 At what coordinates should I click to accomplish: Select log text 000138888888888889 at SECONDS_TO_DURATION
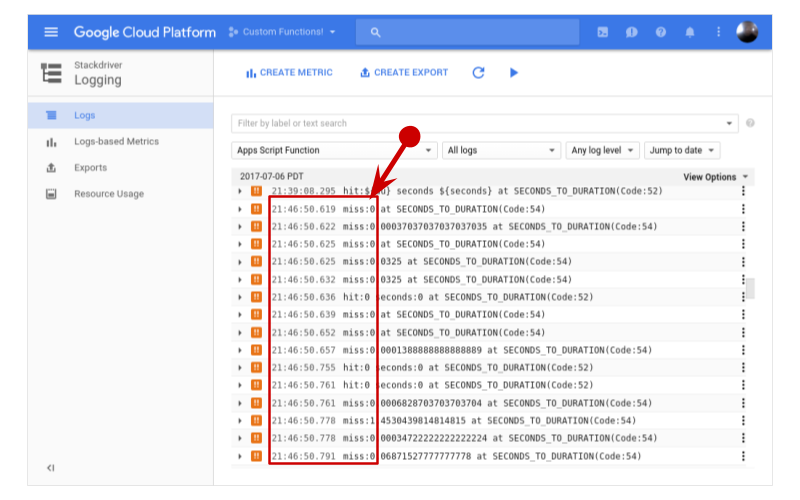[516, 351]
